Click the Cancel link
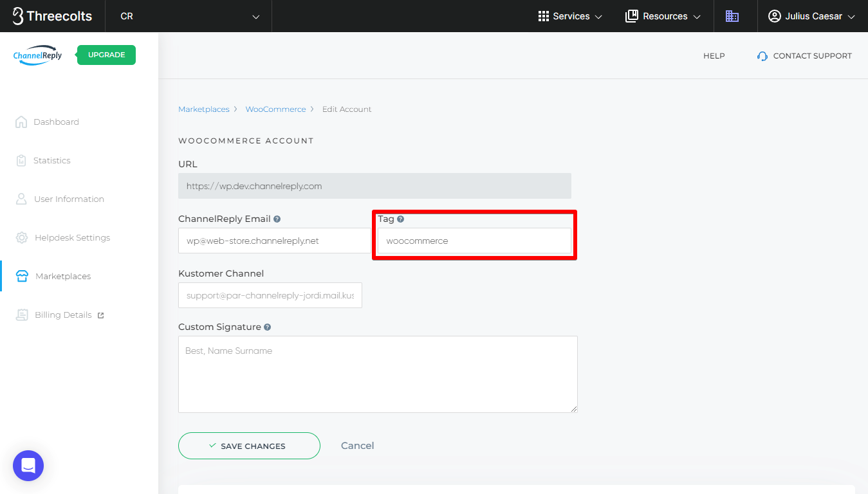The width and height of the screenshot is (868, 494). (357, 446)
